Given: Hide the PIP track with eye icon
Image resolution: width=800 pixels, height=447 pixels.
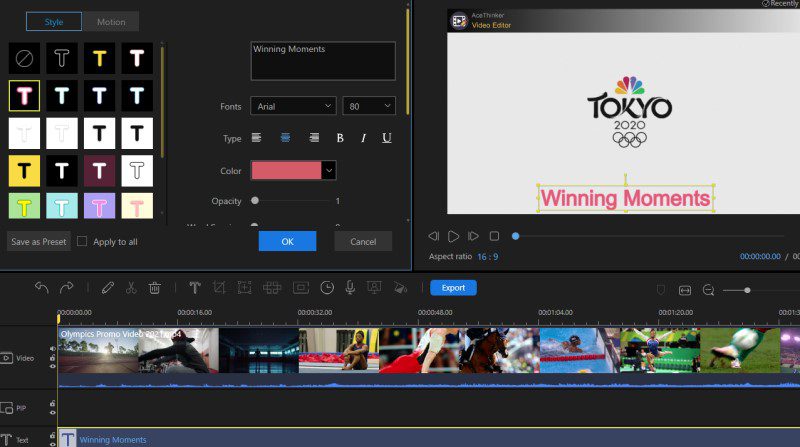Looking at the screenshot, I should 52,412.
